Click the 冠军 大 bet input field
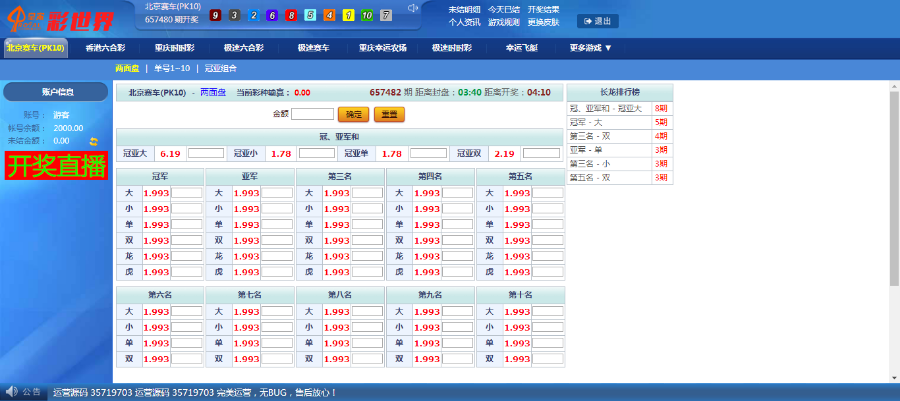 [x=187, y=193]
